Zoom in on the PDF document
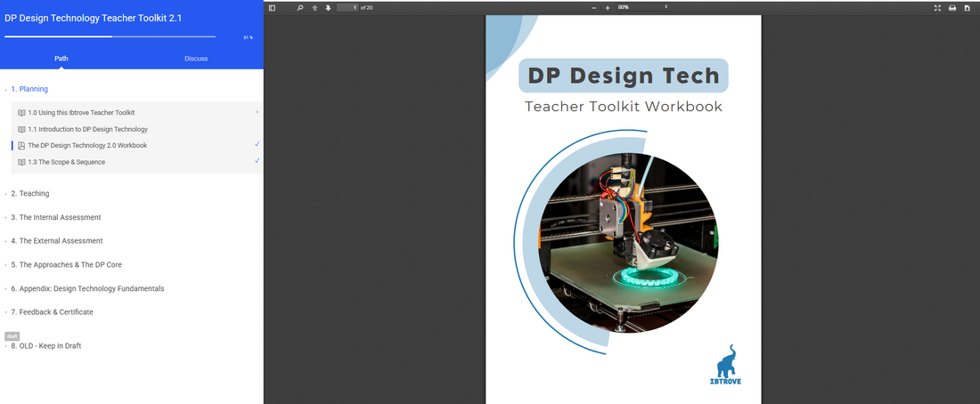 click(608, 8)
